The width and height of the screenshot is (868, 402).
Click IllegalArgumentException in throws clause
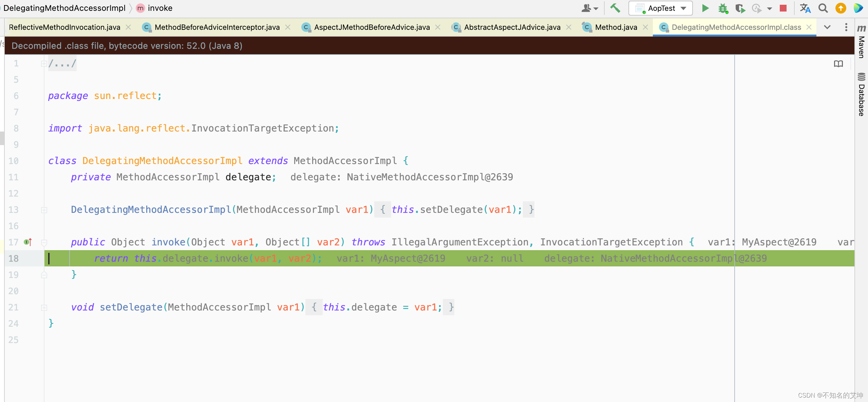coord(460,242)
